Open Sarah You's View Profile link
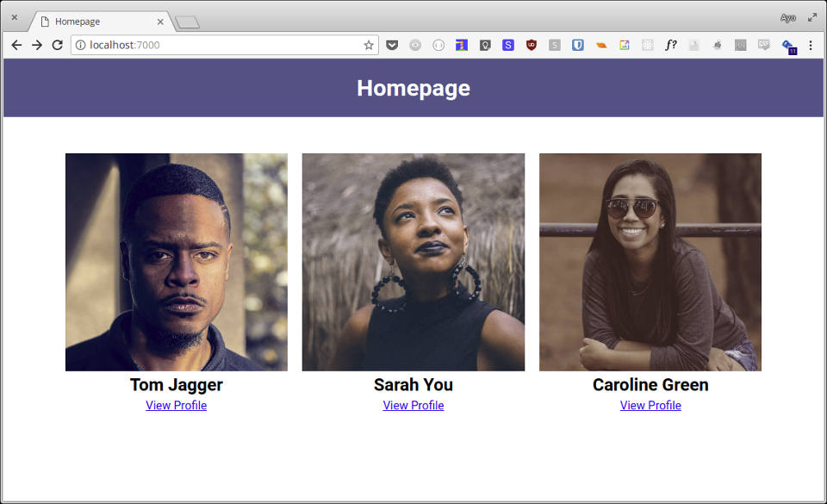 (413, 406)
